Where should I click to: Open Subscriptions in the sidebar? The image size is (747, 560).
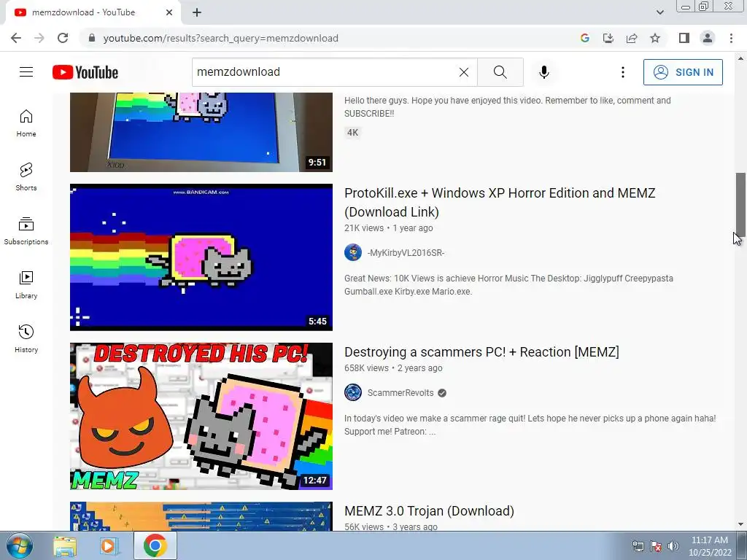(x=26, y=231)
